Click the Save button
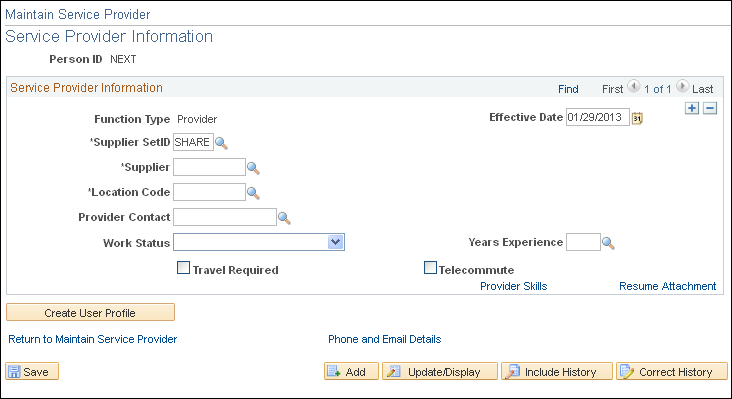732x399 pixels. pos(32,371)
